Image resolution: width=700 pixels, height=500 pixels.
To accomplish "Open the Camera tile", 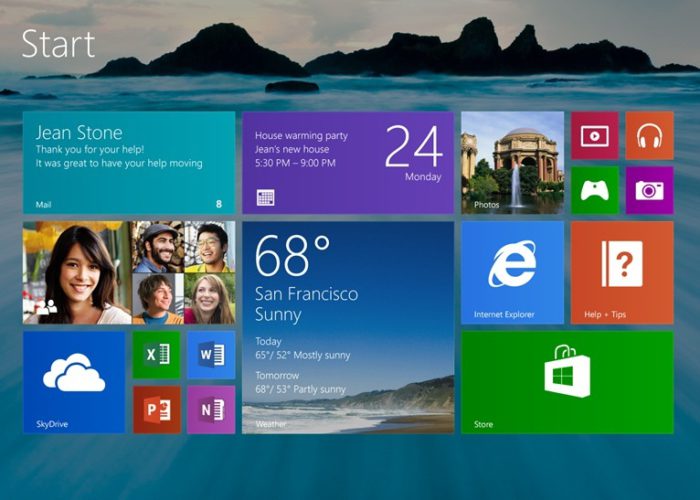I will pos(650,190).
